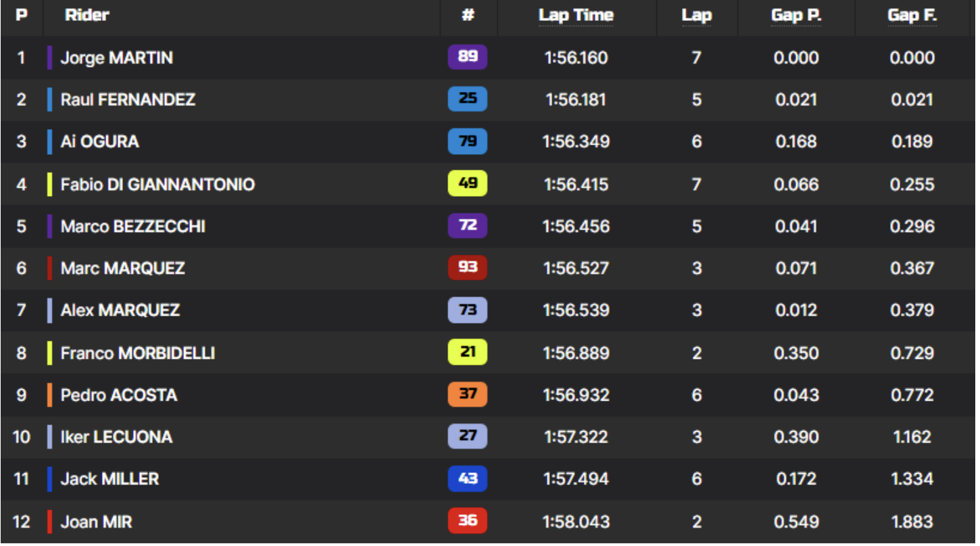Sort by the Gap P. column header
This screenshot has height=546, width=980.
tap(796, 16)
